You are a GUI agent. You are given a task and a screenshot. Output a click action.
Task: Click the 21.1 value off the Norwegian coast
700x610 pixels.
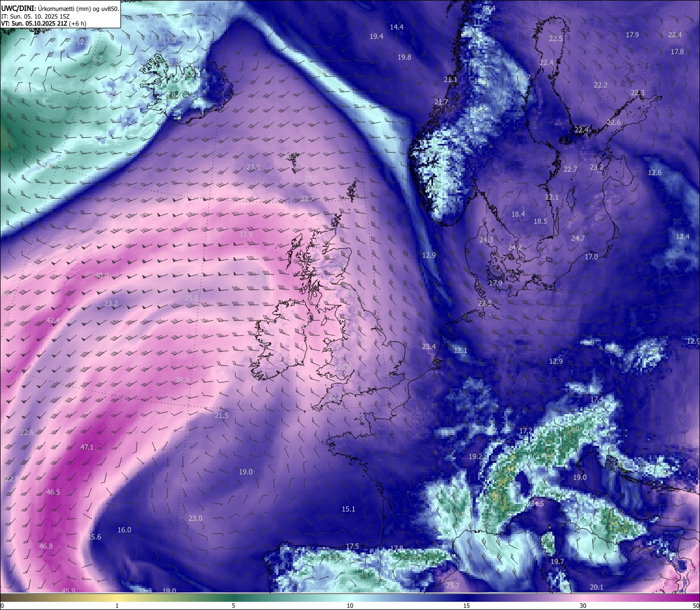tap(451, 79)
